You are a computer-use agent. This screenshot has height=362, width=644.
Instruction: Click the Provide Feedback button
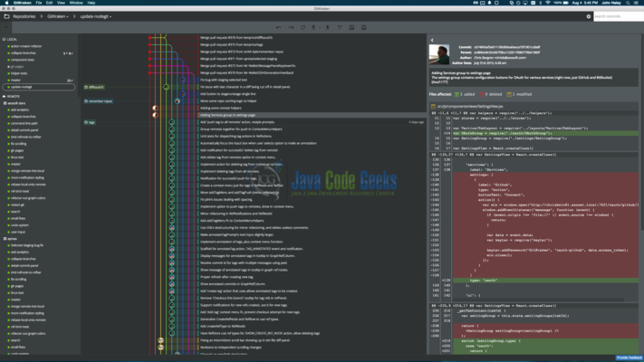pyautogui.click(x=630, y=357)
